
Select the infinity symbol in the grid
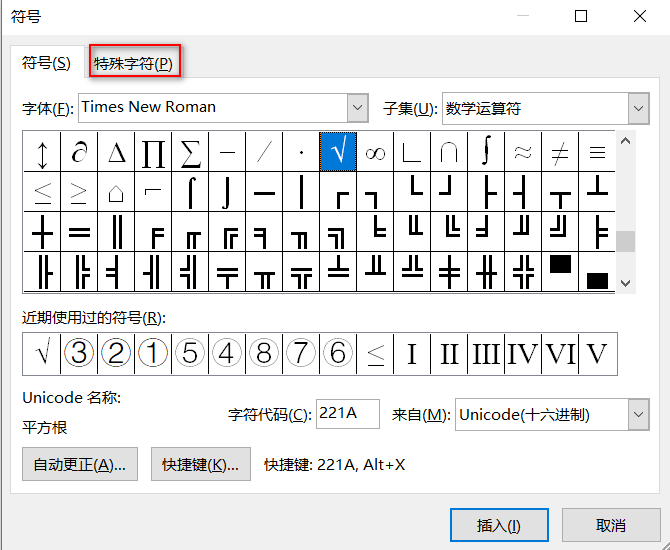click(375, 152)
